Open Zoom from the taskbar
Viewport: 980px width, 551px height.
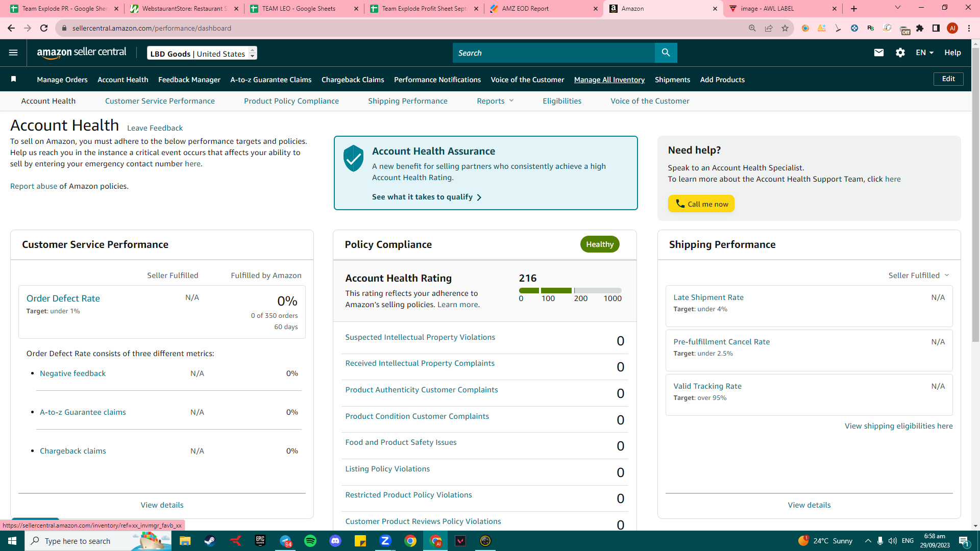click(x=385, y=541)
